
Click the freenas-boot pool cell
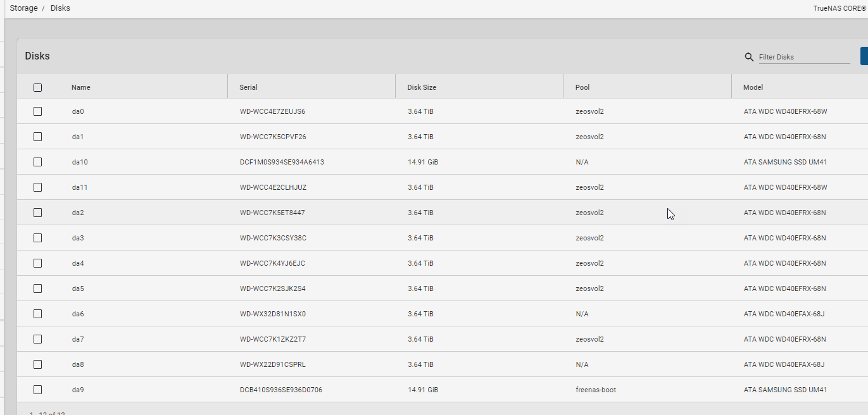pyautogui.click(x=596, y=390)
